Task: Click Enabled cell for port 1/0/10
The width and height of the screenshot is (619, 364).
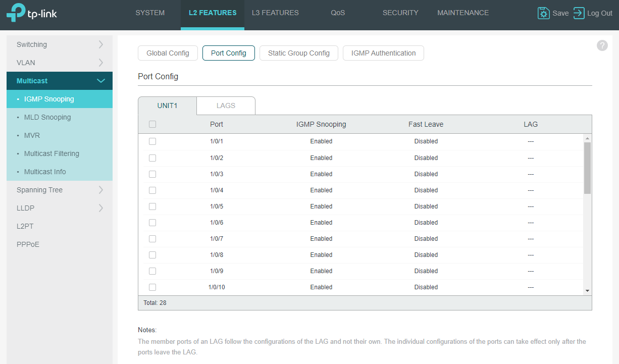Action: pyautogui.click(x=321, y=287)
